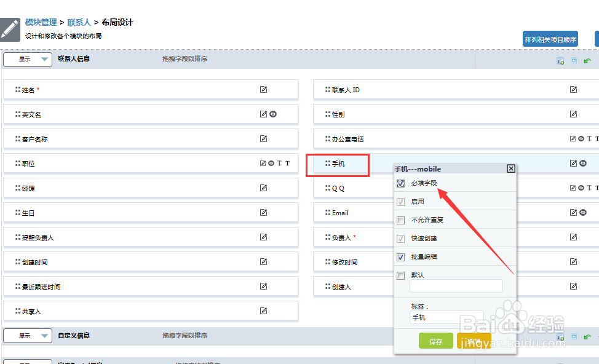Click the add custom field icon in 联系人信息 header
The height and width of the screenshot is (364, 599).
[560, 61]
